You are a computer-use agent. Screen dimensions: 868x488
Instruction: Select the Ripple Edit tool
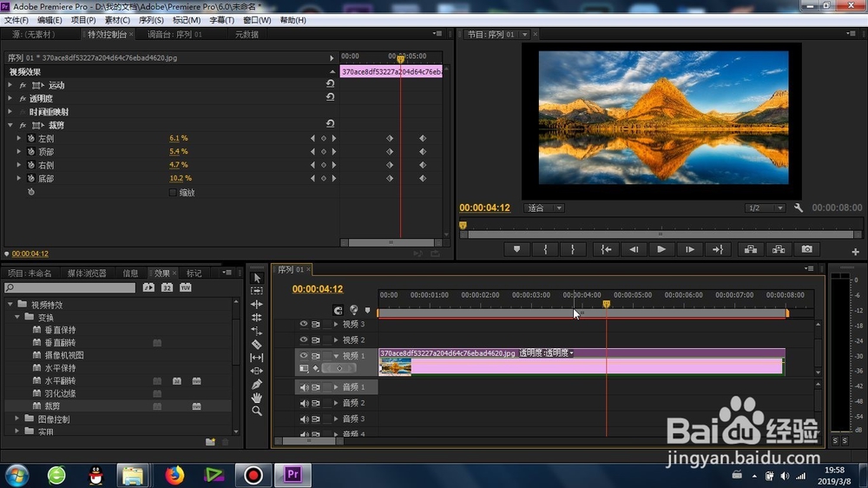click(257, 304)
